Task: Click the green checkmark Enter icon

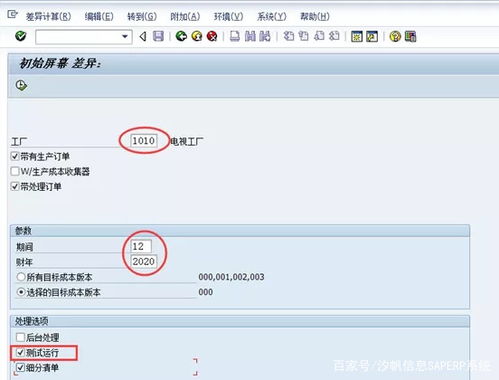Action: coord(21,36)
